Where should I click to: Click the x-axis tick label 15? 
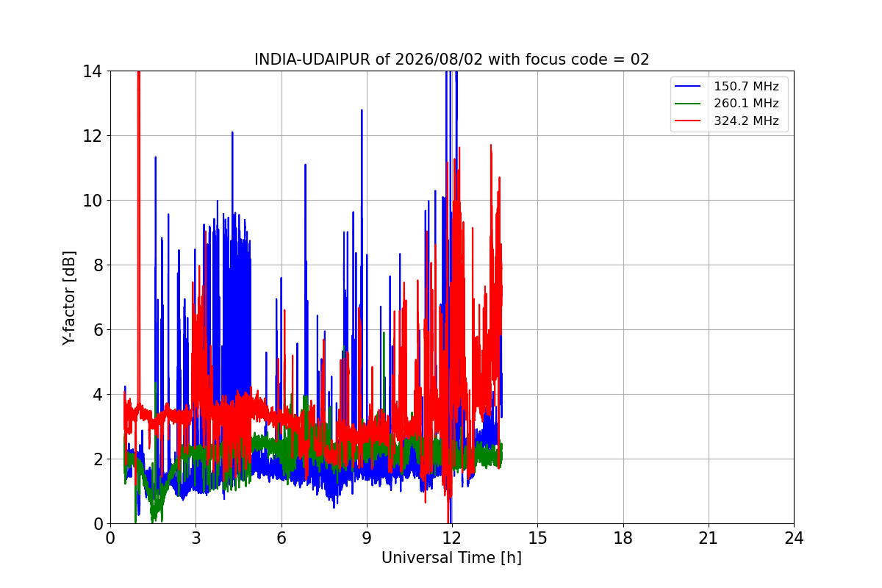coord(537,538)
